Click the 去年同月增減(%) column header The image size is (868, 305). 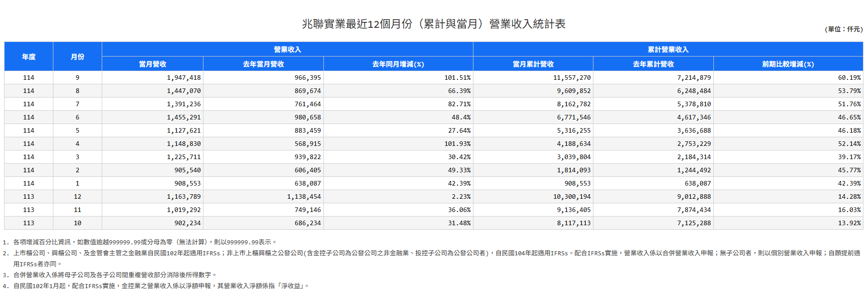click(398, 64)
